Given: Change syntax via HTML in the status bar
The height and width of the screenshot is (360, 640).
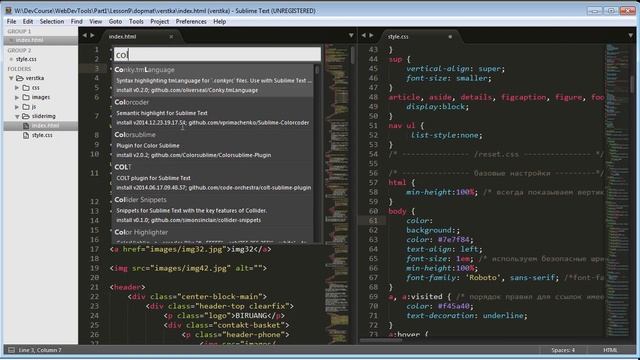Looking at the screenshot, I should [x=610, y=350].
